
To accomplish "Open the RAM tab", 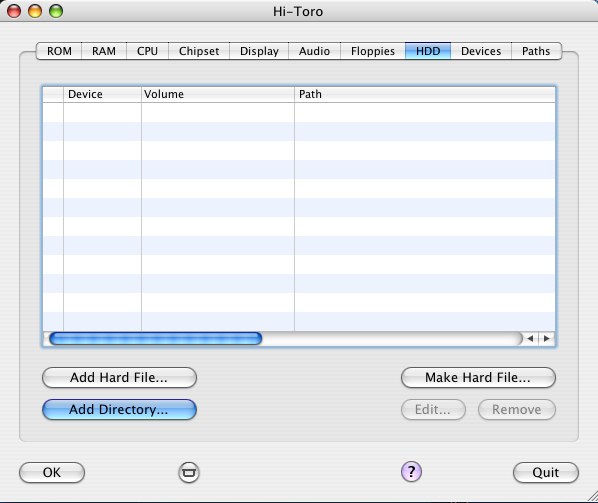I will (104, 51).
